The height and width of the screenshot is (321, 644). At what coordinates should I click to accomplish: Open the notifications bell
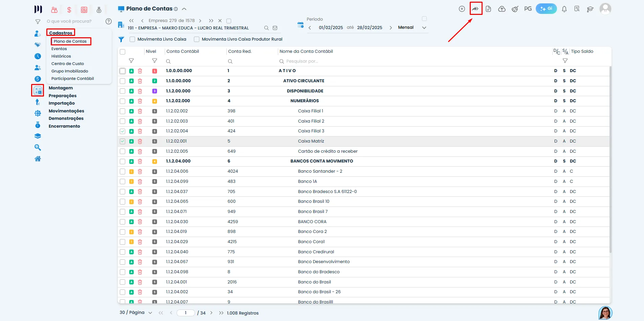tap(564, 9)
